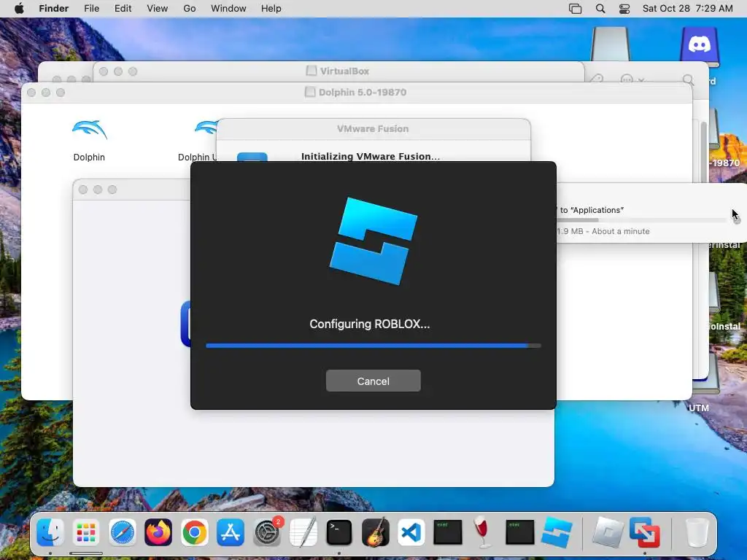Open Visual Studio Code from the Dock
The image size is (747, 560).
coord(411,532)
